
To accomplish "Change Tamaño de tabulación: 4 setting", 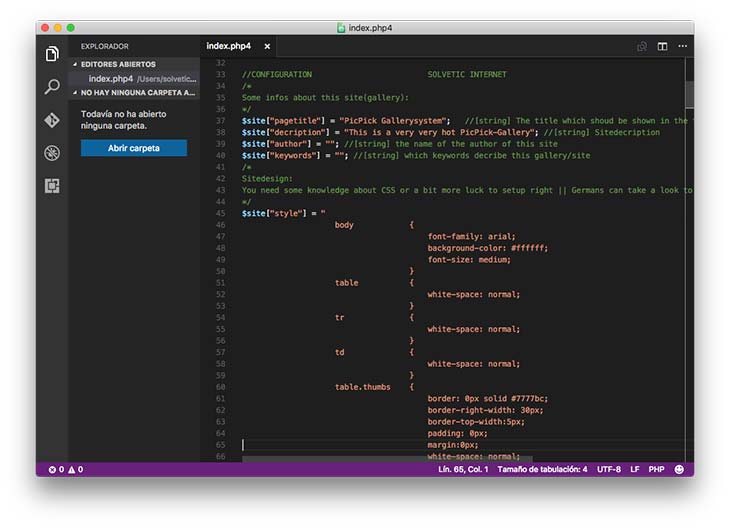I will coord(542,469).
